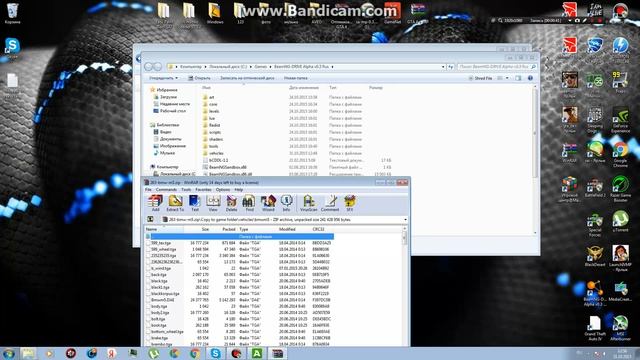Select Computer in Explorer navigation pane
The image size is (640, 360).
[164, 167]
